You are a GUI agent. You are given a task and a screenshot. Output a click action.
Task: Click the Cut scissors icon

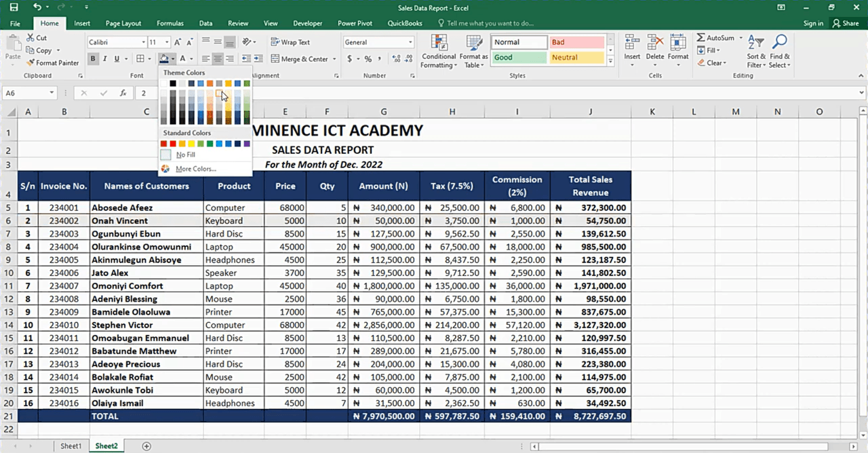tap(31, 38)
